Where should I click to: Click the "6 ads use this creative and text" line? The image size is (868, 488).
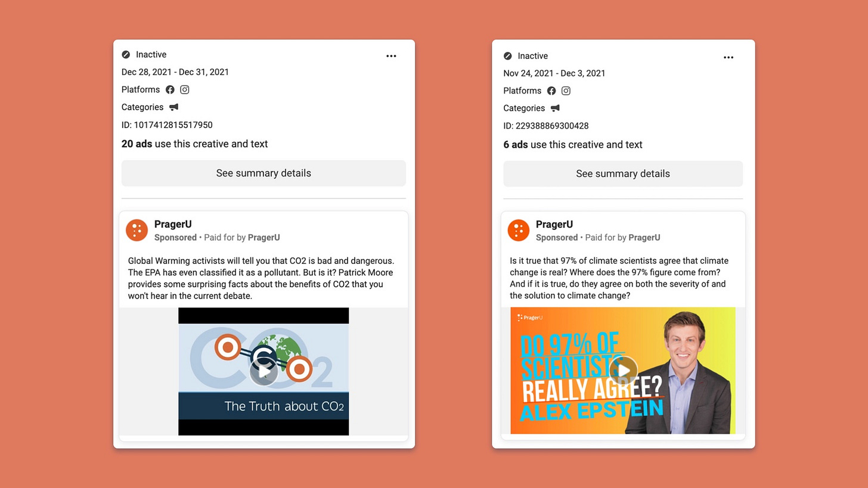573,145
